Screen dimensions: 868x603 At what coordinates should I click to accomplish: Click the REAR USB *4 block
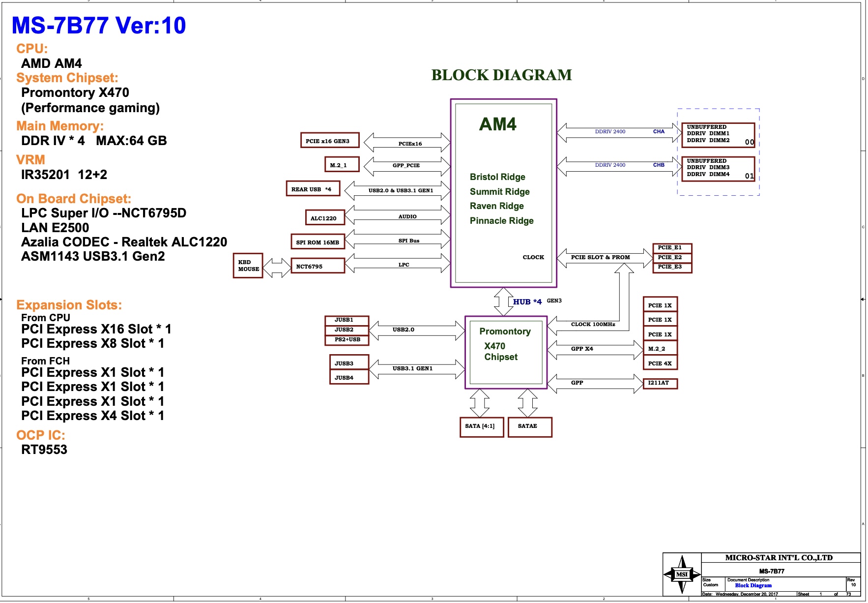(313, 188)
